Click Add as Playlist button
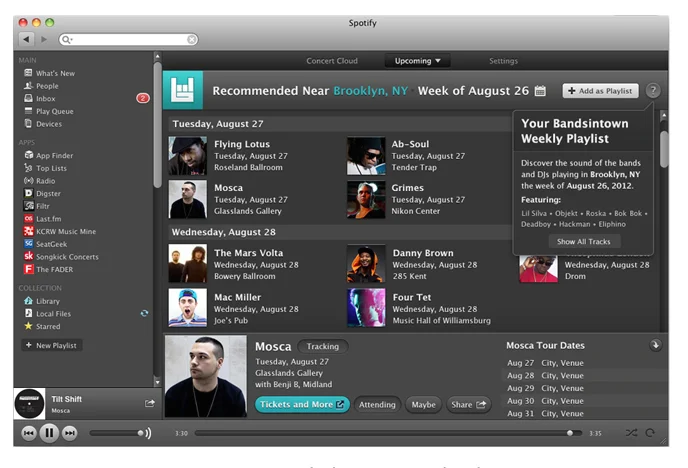The height and width of the screenshot is (468, 688). click(600, 91)
